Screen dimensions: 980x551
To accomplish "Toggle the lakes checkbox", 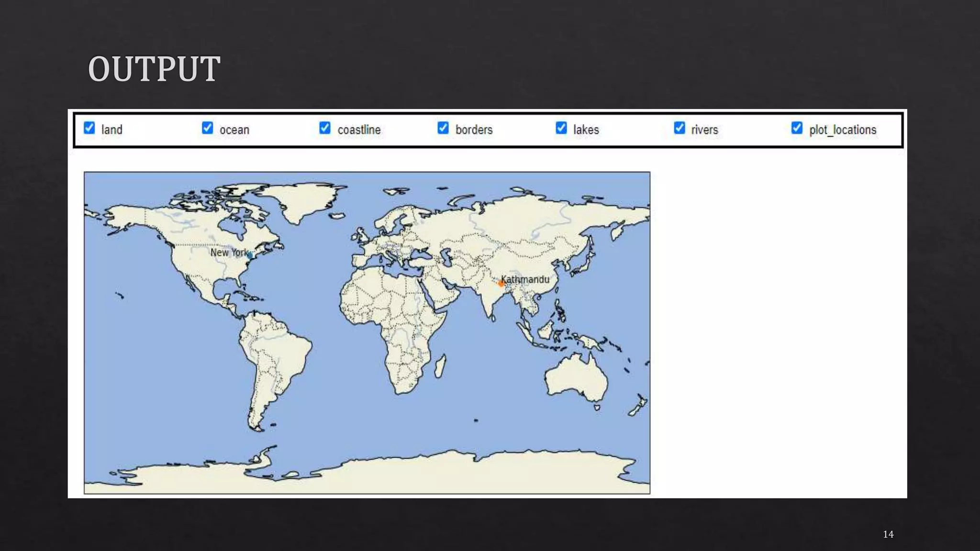I will coord(561,128).
